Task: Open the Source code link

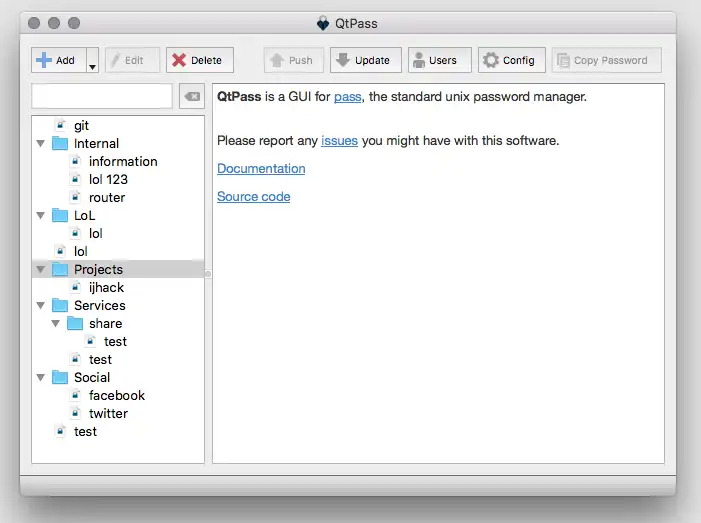Action: pyautogui.click(x=253, y=197)
